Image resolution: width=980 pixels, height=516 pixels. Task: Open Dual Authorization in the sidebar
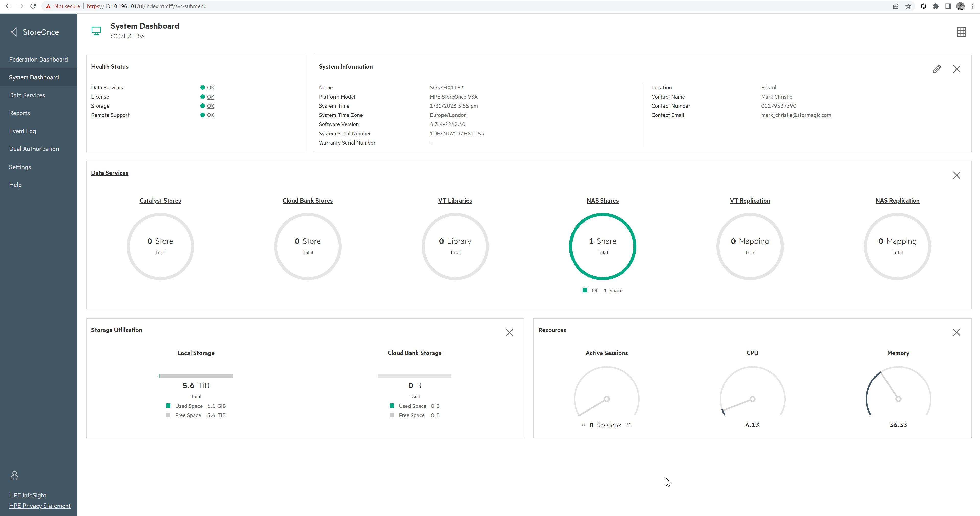[38, 149]
